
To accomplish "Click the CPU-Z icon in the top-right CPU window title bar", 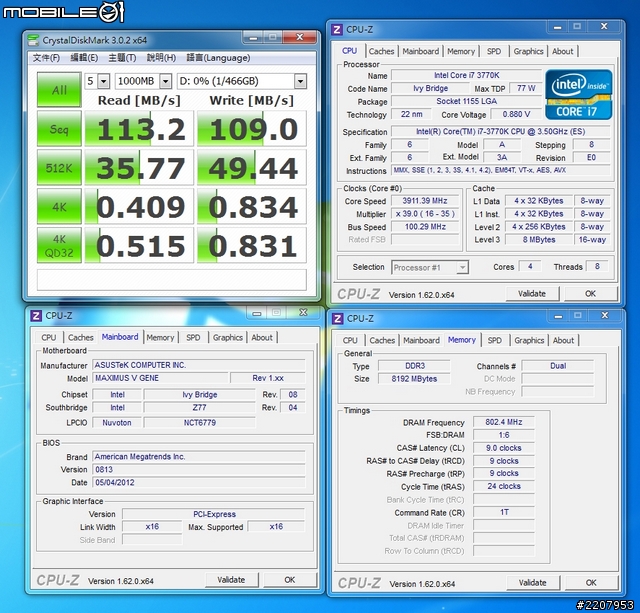I will (x=337, y=29).
